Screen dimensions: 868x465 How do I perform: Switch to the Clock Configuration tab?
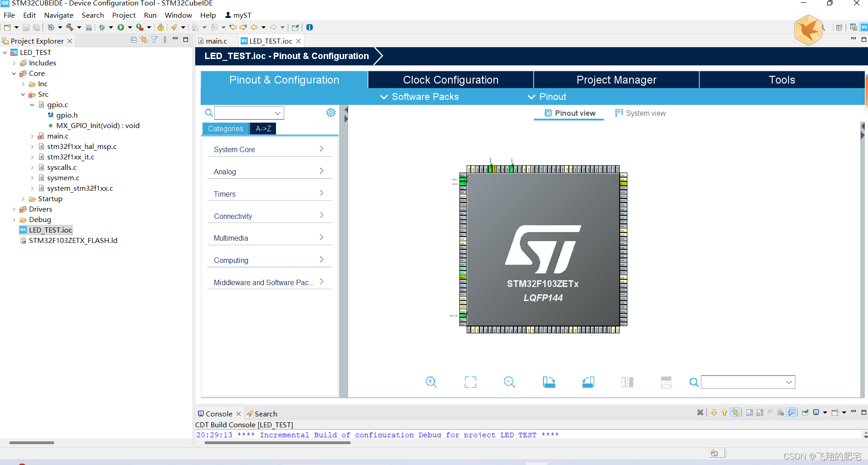450,79
